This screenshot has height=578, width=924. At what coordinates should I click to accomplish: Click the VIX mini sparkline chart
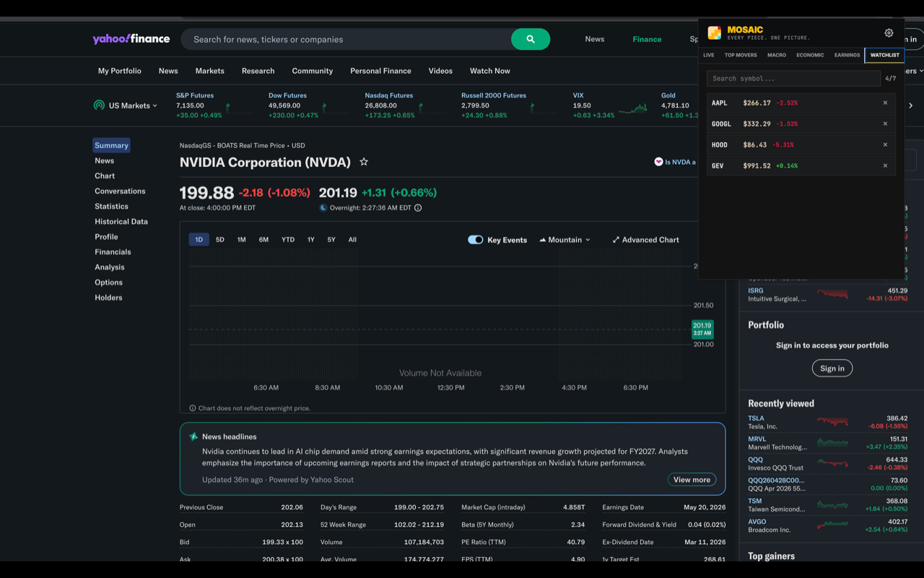[x=633, y=109]
